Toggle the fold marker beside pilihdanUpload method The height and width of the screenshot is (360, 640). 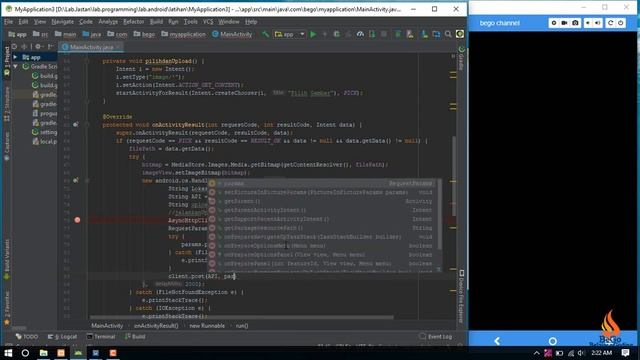pyautogui.click(x=87, y=61)
